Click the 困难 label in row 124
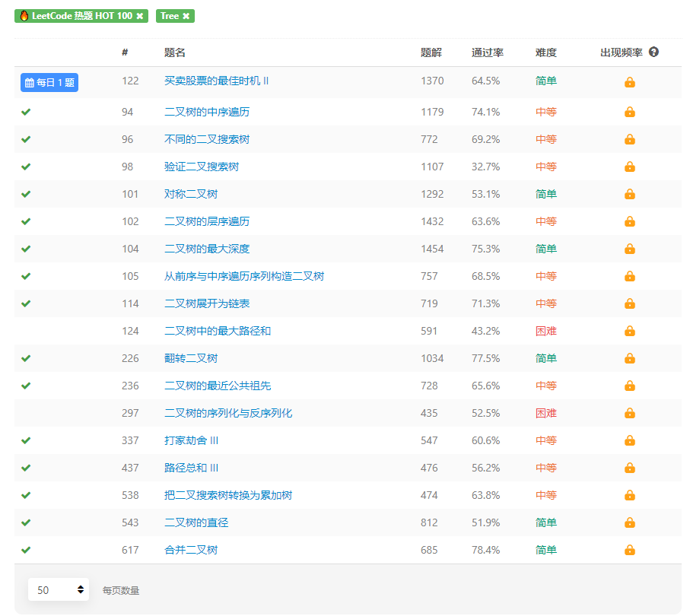This screenshot has height=616, width=690. 546,331
